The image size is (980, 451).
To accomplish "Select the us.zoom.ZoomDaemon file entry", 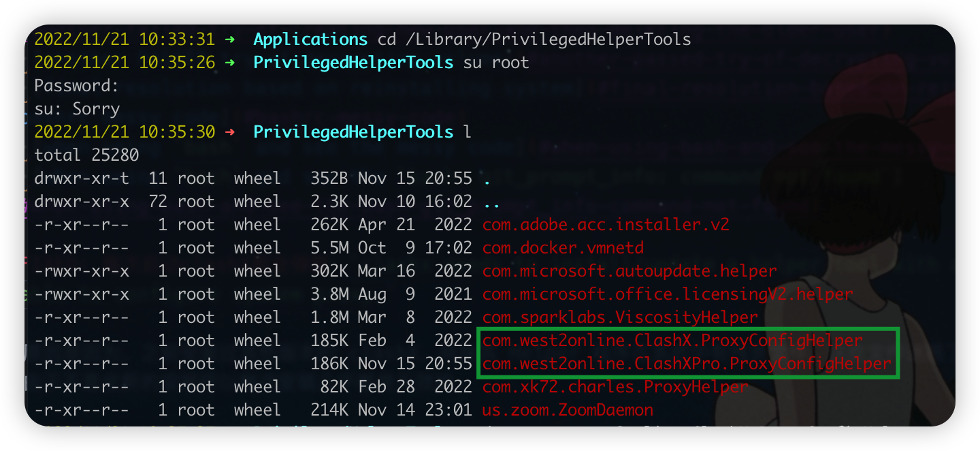I will (568, 410).
